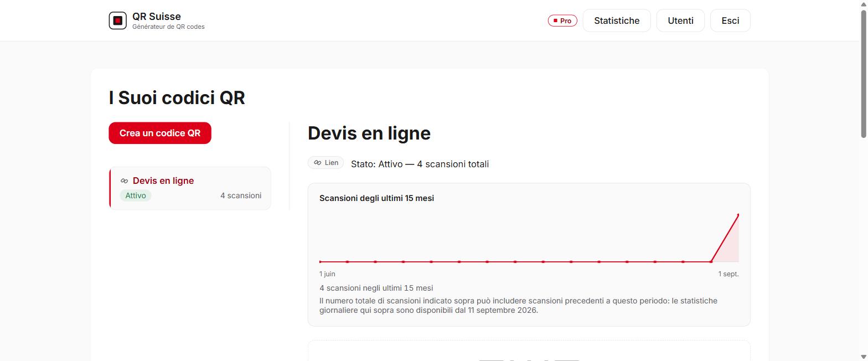Click the '4 scansioni' count in the list card
Viewport: 868px width, 361px height.
click(241, 195)
